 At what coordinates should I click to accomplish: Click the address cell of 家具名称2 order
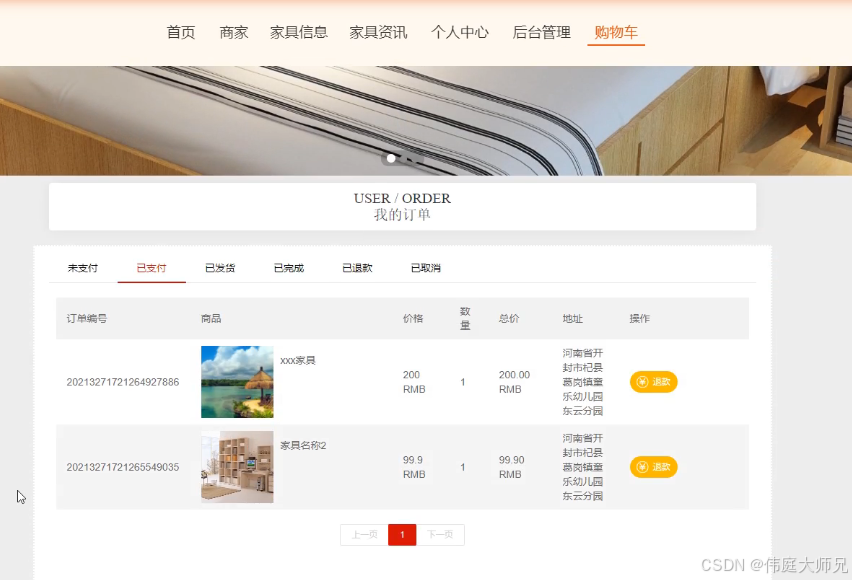[x=582, y=467]
